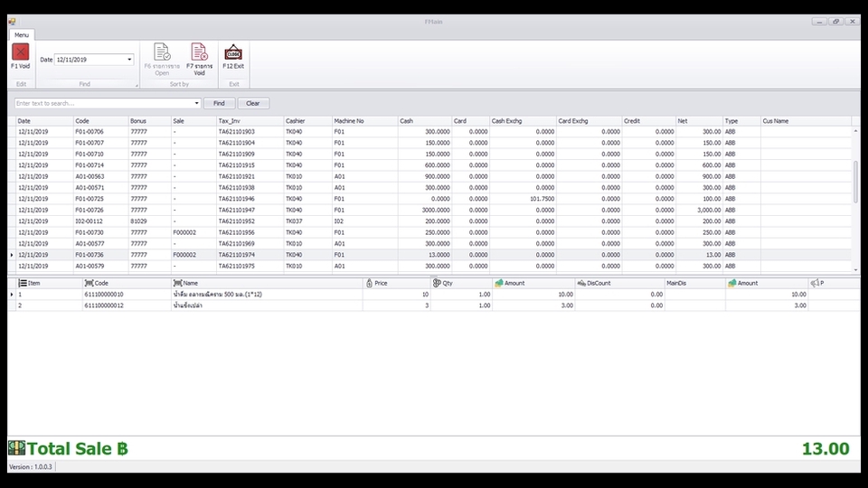The height and width of the screenshot is (488, 868).
Task: Click the Item column list icon
Action: point(23,283)
